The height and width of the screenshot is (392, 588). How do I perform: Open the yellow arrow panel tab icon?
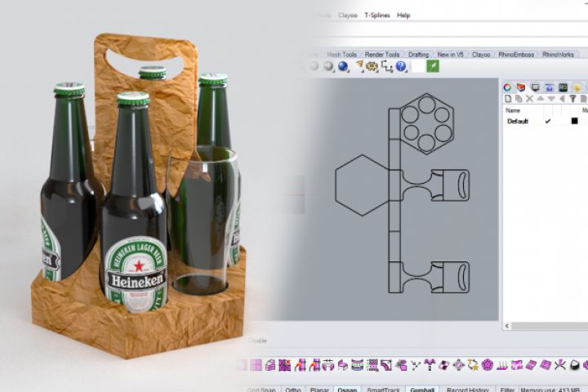click(x=577, y=87)
